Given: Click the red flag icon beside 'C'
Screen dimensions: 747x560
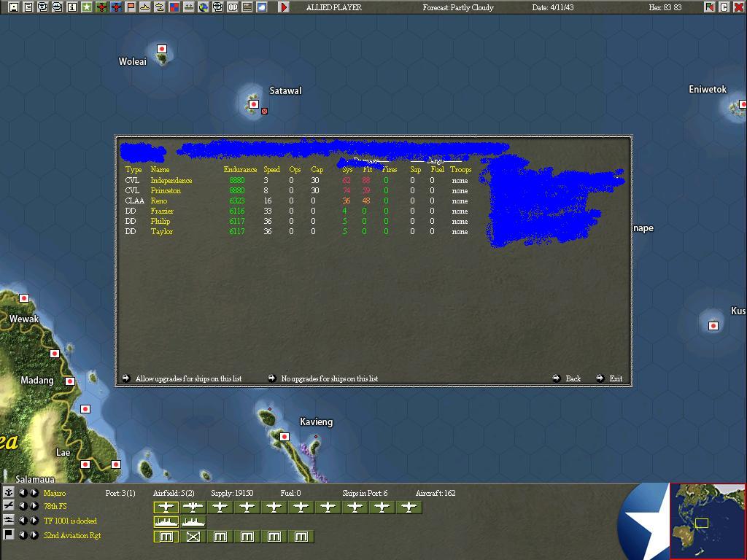Looking at the screenshot, I should click(x=710, y=7).
